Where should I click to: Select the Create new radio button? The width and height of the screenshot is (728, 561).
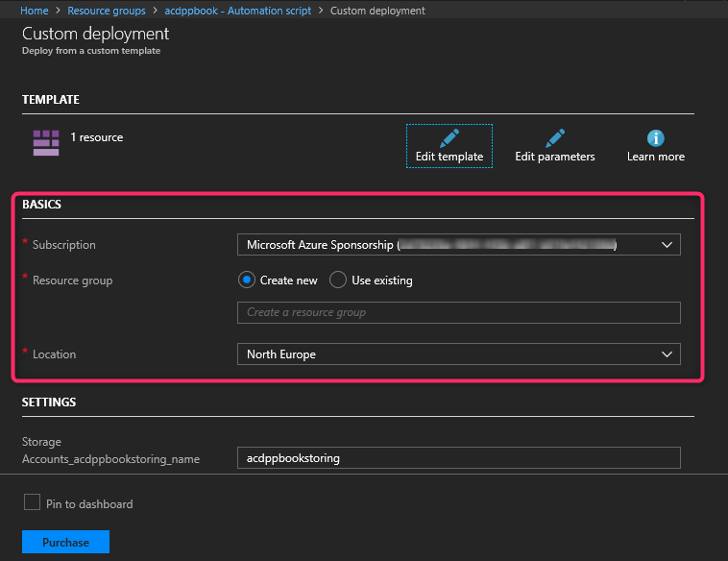coord(247,280)
